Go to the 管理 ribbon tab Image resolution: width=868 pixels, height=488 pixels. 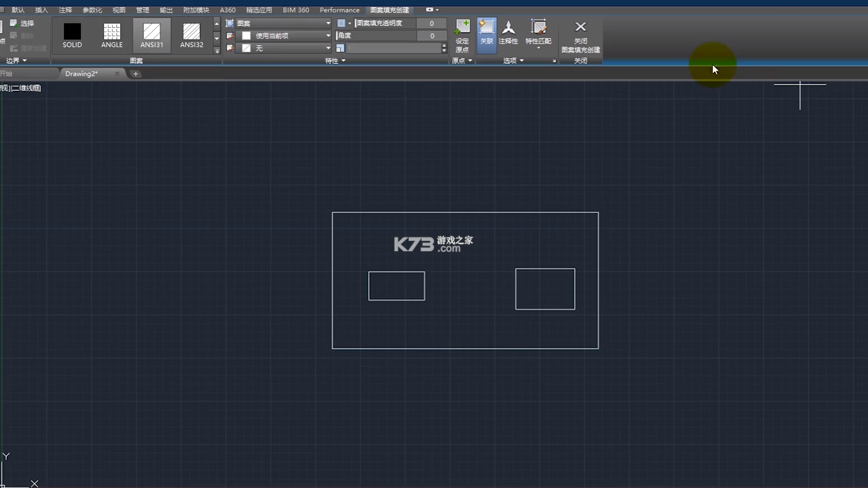point(142,10)
